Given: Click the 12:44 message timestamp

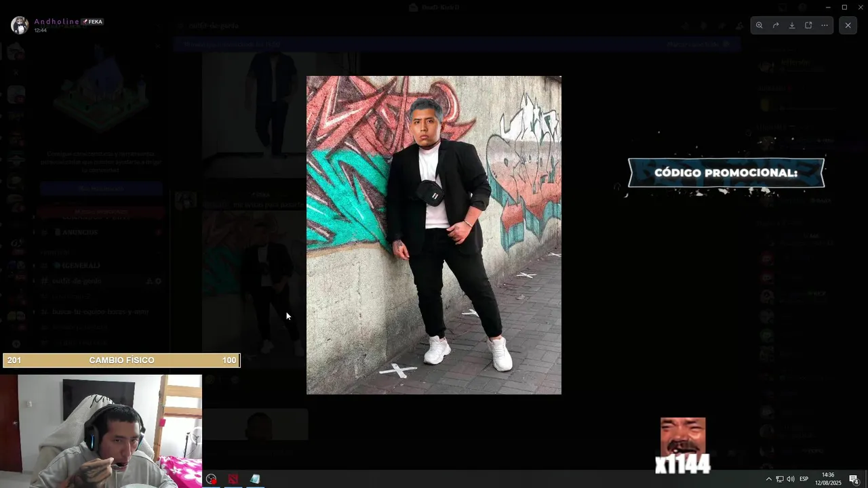Looking at the screenshot, I should click(41, 30).
